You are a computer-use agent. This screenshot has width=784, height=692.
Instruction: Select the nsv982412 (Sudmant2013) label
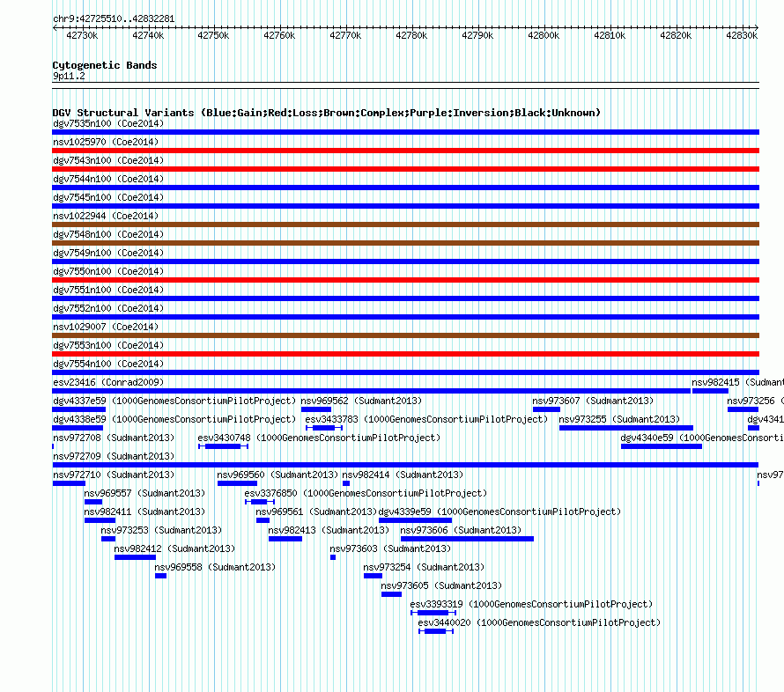point(174,548)
